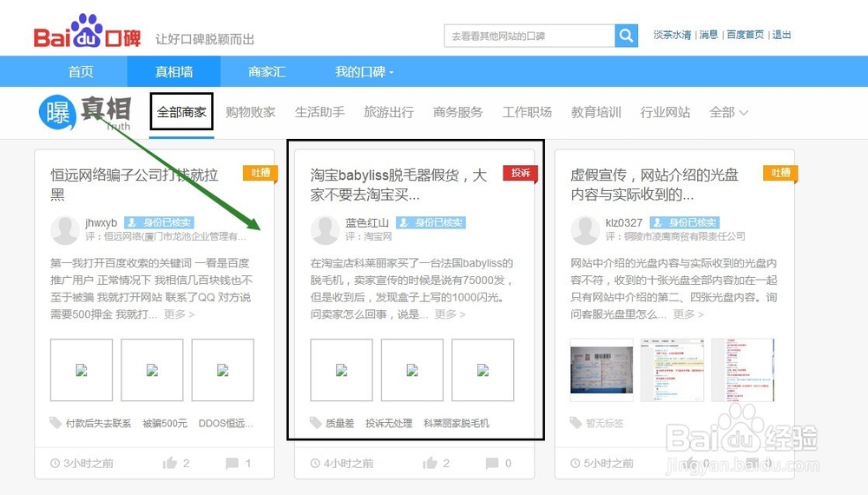Screen dimensions: 868x495
Task: Filter by 行业网站 category
Action: coord(666,112)
